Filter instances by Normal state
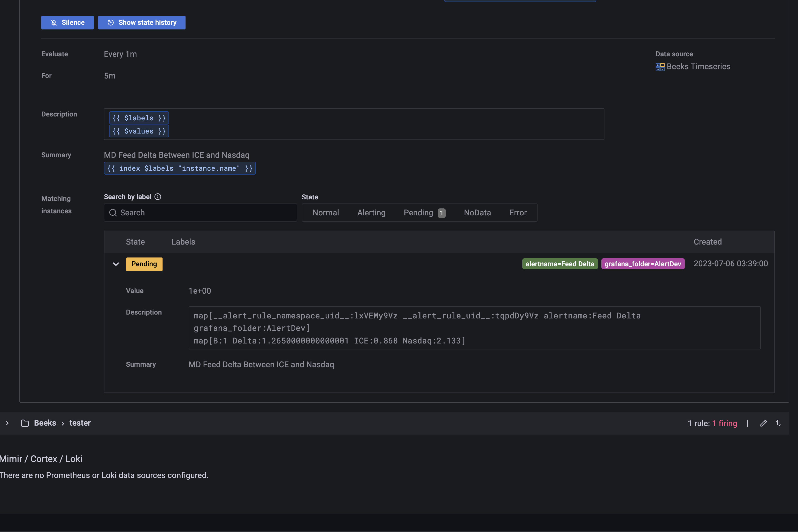 [x=326, y=213]
